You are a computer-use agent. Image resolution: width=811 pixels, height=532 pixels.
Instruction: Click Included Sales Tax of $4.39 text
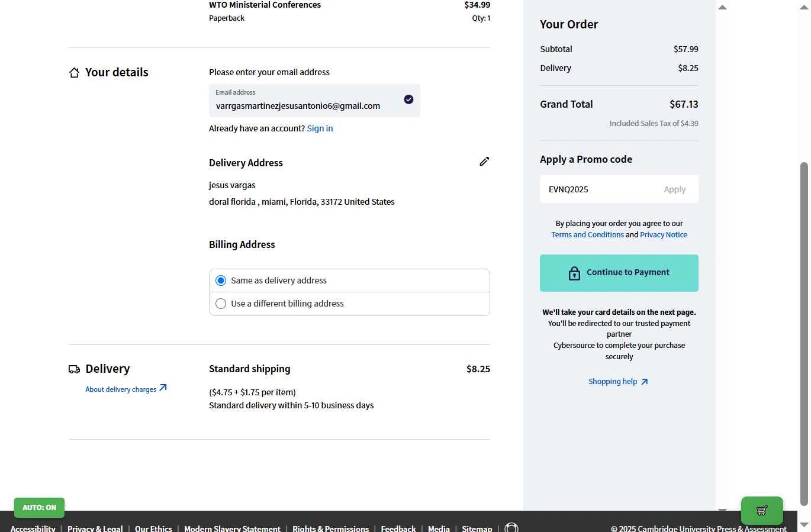(x=654, y=124)
